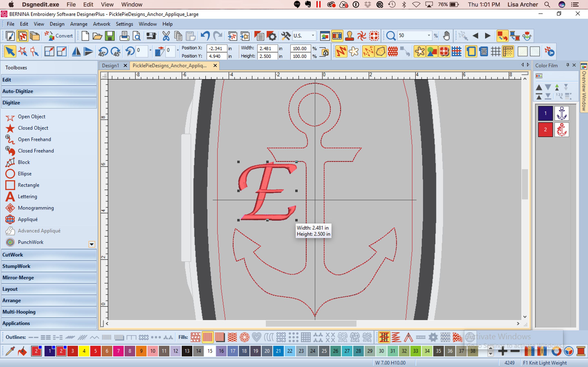Choose the Ellipse digitizing tool
The width and height of the screenshot is (588, 367).
[x=24, y=174]
